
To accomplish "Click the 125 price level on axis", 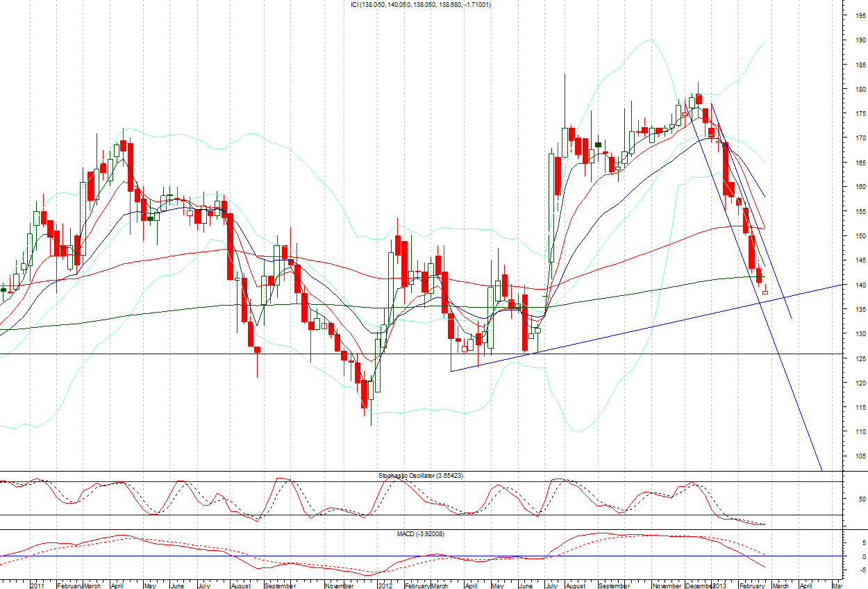I will coord(860,358).
